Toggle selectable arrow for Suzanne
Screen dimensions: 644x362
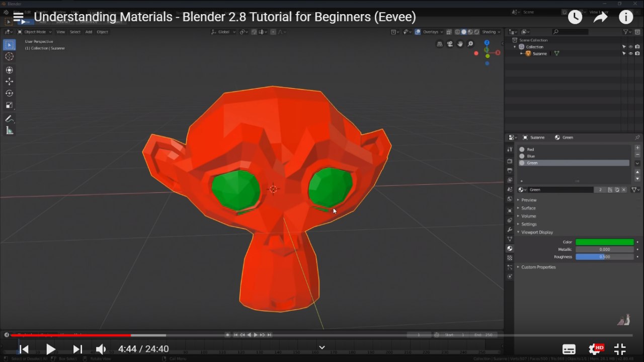pos(624,53)
